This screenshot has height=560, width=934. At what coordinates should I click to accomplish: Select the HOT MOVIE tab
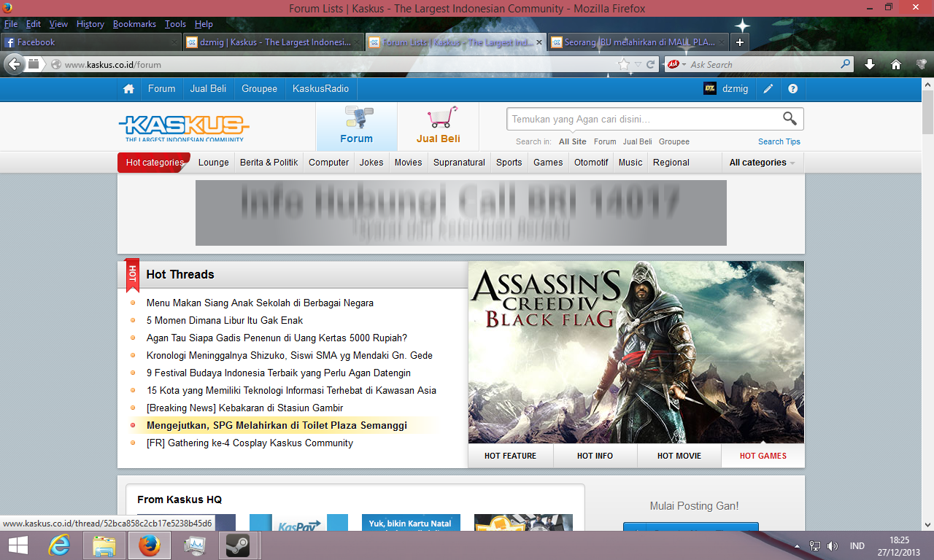pyautogui.click(x=679, y=456)
